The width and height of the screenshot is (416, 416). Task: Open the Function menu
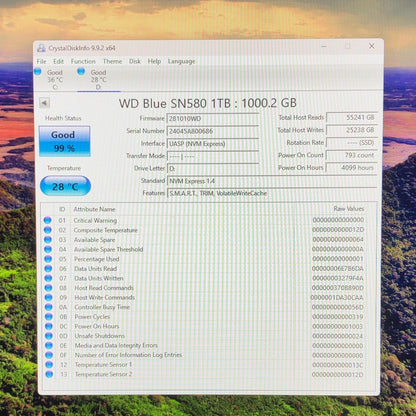pos(83,61)
